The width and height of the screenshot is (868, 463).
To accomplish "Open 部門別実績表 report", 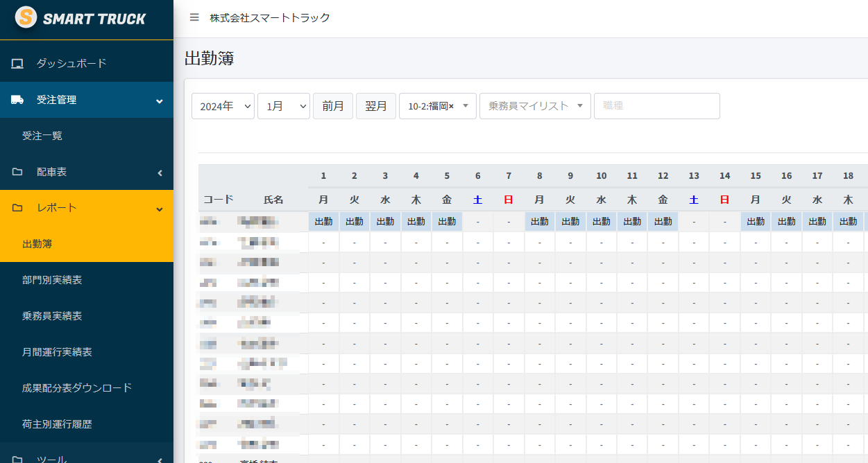I will tap(52, 280).
